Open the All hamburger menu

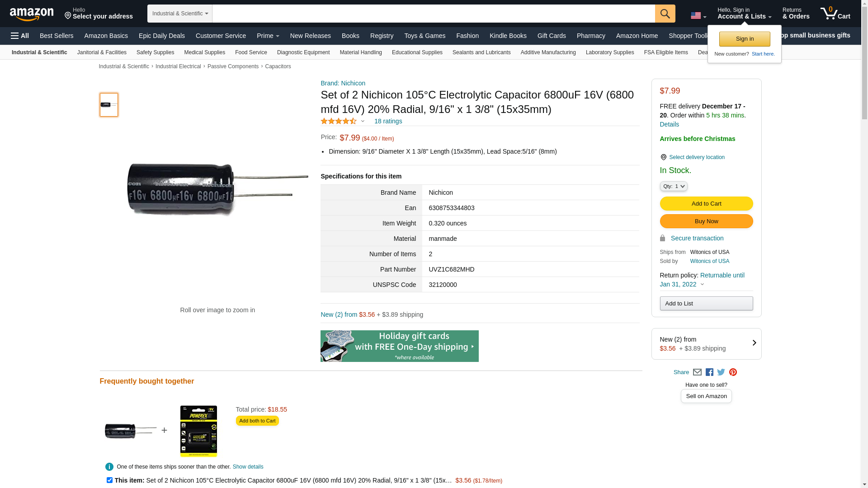pyautogui.click(x=20, y=36)
